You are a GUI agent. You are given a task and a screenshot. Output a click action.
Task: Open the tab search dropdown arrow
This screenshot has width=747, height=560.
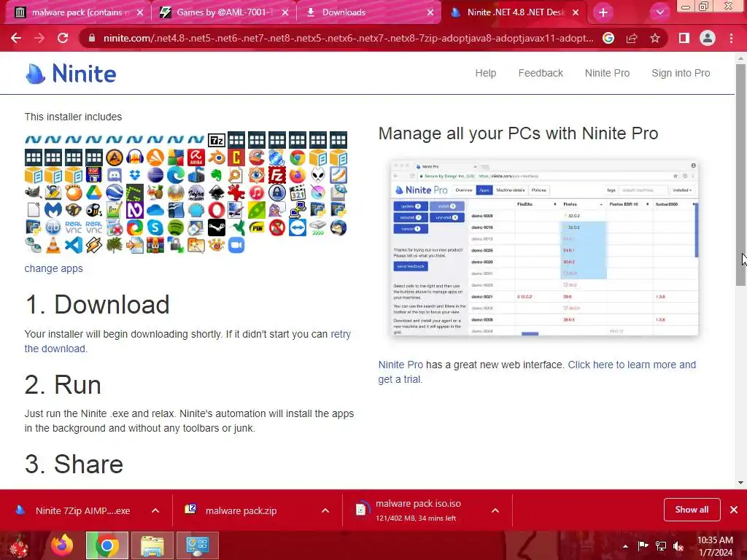pyautogui.click(x=659, y=13)
